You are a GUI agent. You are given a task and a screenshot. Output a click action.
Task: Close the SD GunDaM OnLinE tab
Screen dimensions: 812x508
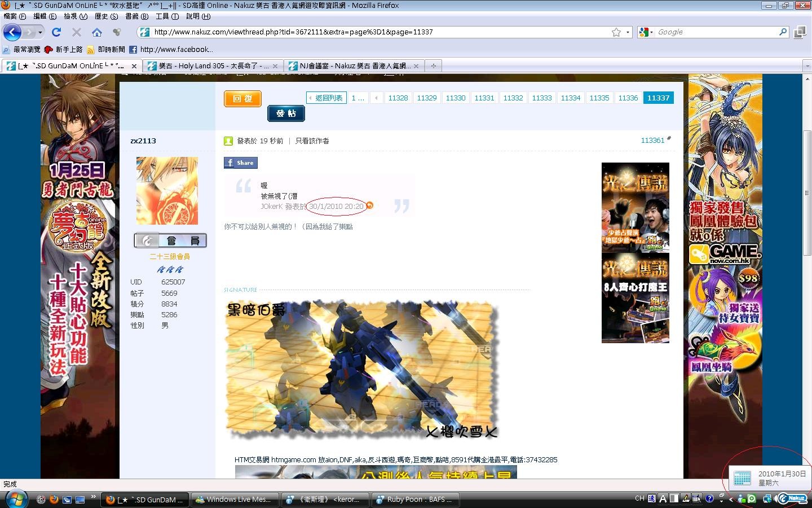point(134,66)
